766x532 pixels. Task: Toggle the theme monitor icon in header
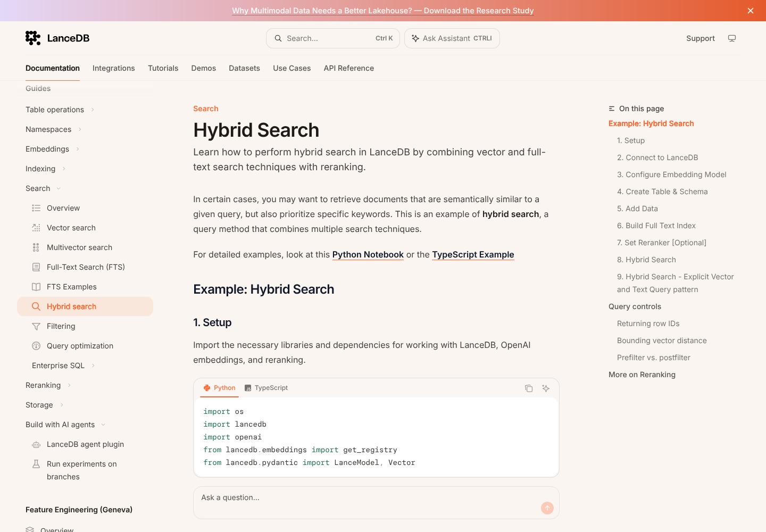coord(732,38)
